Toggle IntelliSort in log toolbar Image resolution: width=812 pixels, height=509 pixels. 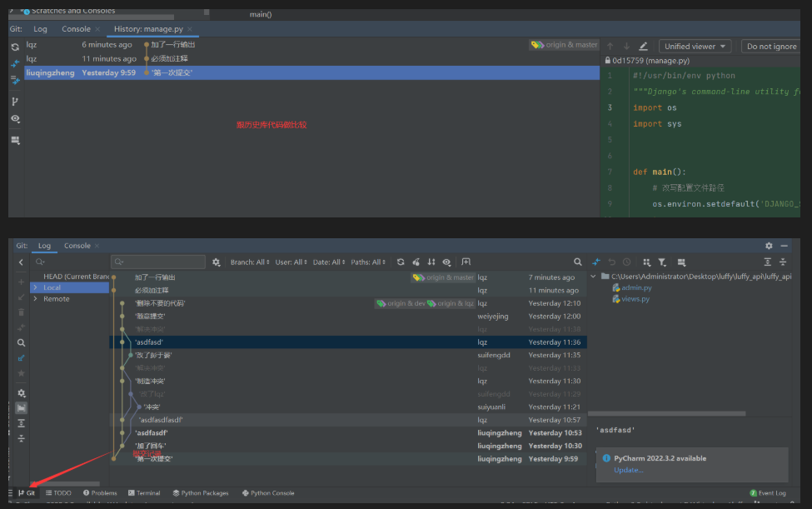431,262
